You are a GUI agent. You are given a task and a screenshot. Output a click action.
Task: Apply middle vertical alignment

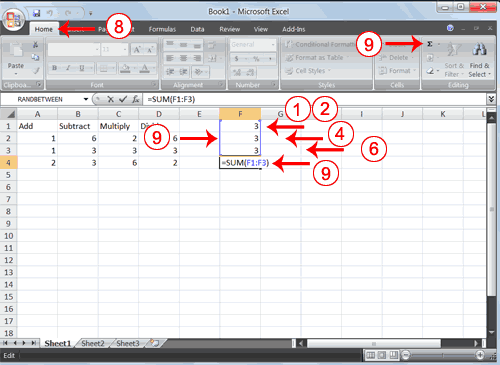click(x=183, y=45)
